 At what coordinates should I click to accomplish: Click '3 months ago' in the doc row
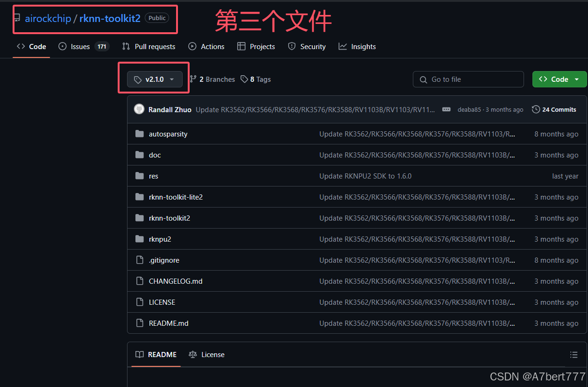coord(556,155)
